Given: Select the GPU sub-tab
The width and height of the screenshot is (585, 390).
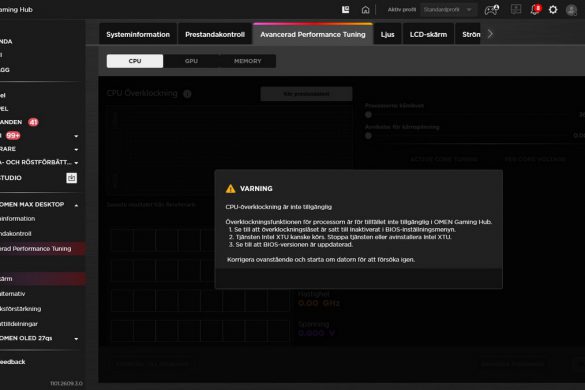Looking at the screenshot, I should click(191, 61).
